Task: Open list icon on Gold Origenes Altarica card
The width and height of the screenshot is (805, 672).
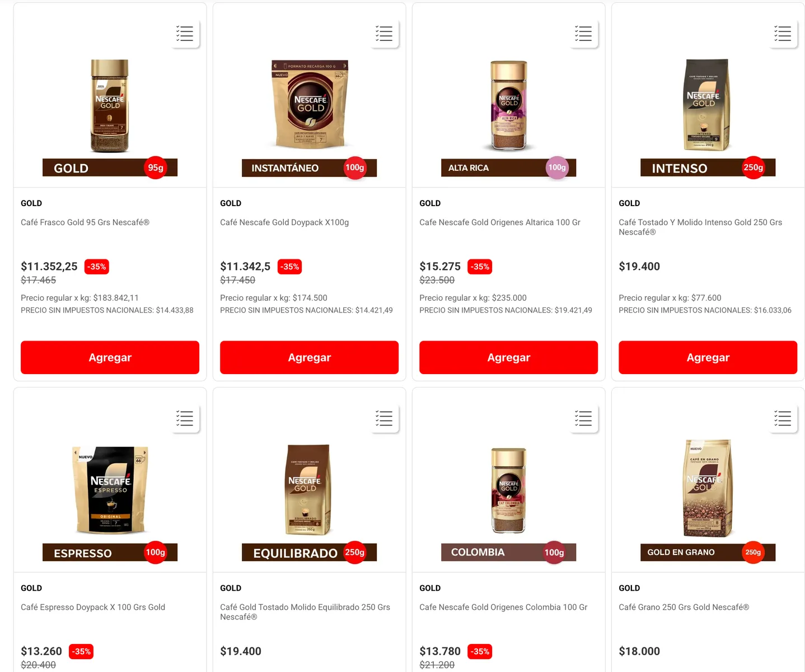Action: 583,34
